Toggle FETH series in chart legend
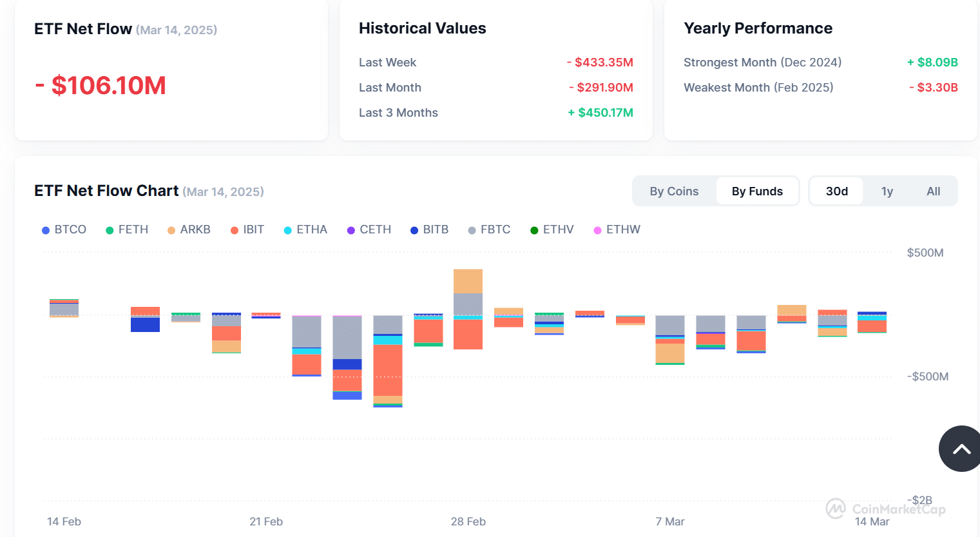Viewport: 980px width, 537px height. click(127, 229)
